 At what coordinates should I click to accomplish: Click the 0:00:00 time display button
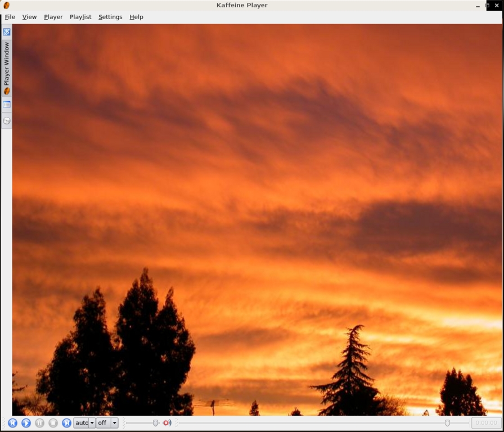[x=486, y=422]
